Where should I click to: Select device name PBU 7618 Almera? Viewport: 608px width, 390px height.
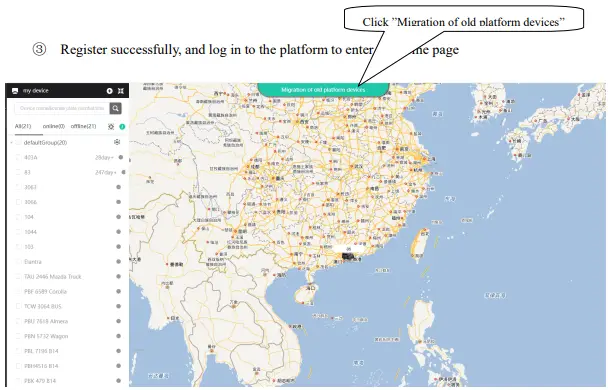[x=46, y=321]
